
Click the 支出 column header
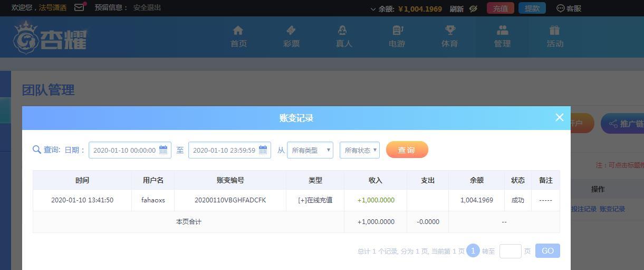(428, 180)
